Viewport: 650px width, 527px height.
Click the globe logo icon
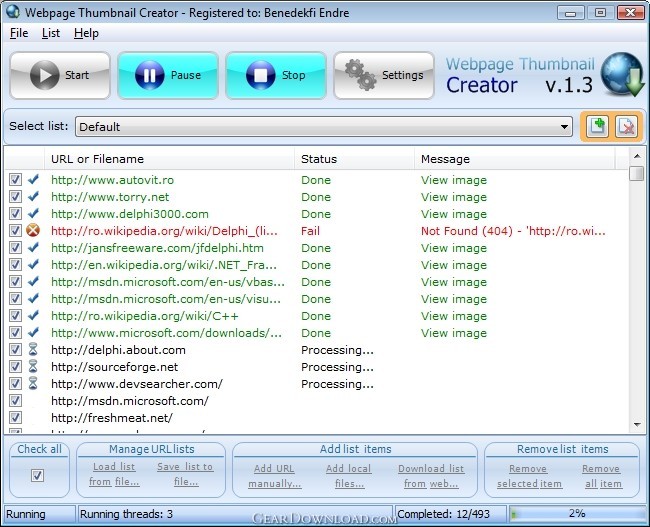pyautogui.click(x=623, y=75)
